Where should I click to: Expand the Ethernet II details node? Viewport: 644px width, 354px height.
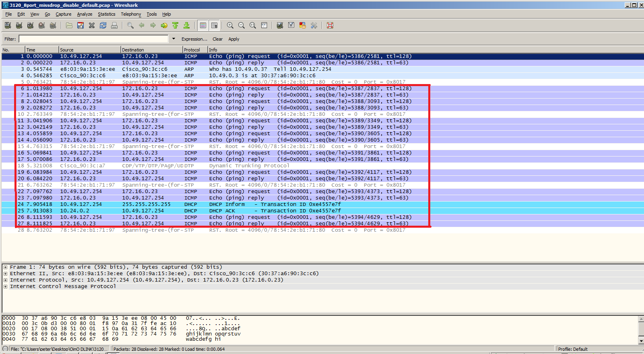(5, 274)
